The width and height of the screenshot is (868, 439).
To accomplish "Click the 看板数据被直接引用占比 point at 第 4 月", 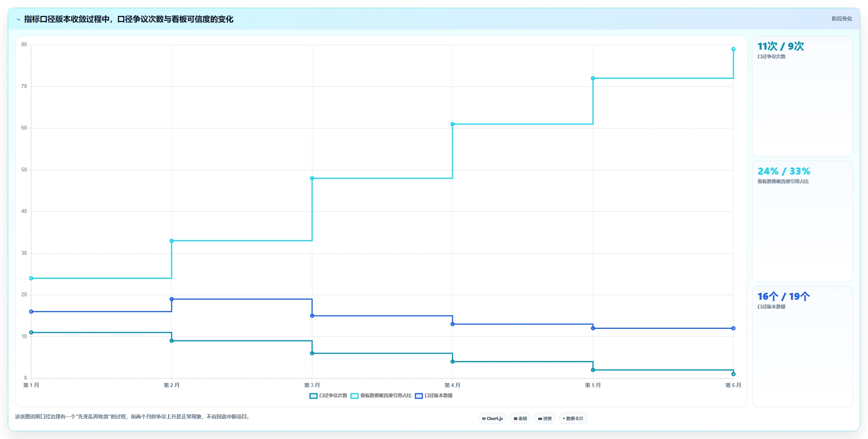I will pos(452,124).
